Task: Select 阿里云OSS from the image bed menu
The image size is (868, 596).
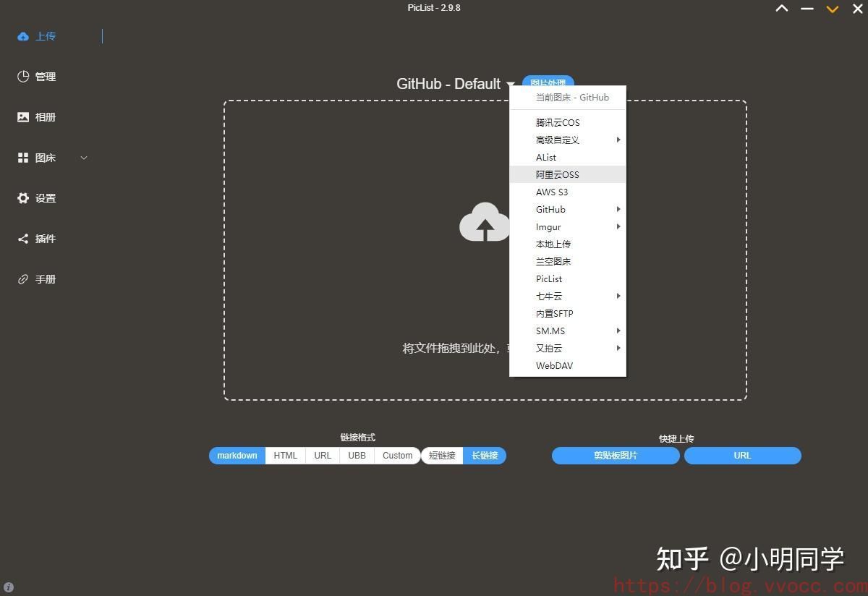Action: pos(557,174)
